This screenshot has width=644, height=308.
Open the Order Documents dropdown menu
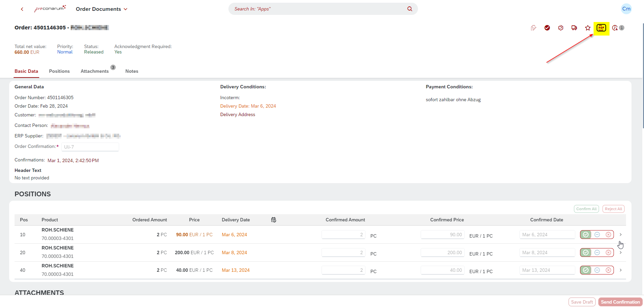click(102, 9)
